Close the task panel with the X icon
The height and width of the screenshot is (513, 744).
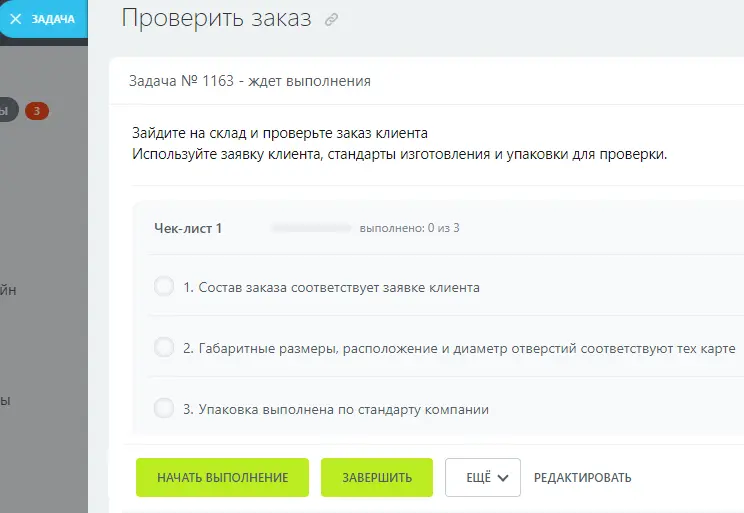click(16, 19)
